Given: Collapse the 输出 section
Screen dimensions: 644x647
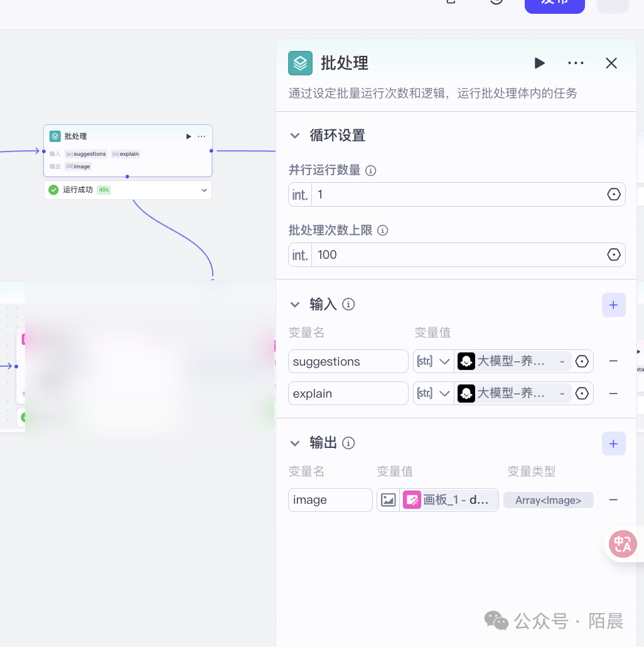Looking at the screenshot, I should click(x=295, y=443).
